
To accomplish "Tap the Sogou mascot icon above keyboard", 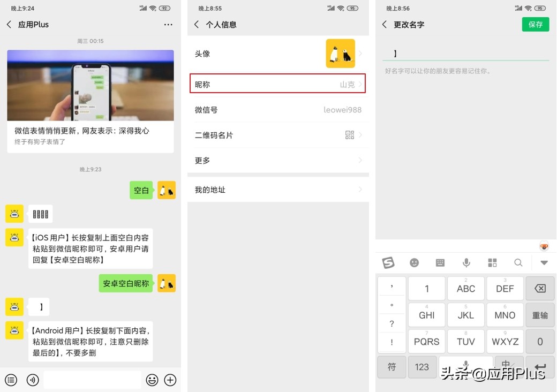I will pos(544,246).
